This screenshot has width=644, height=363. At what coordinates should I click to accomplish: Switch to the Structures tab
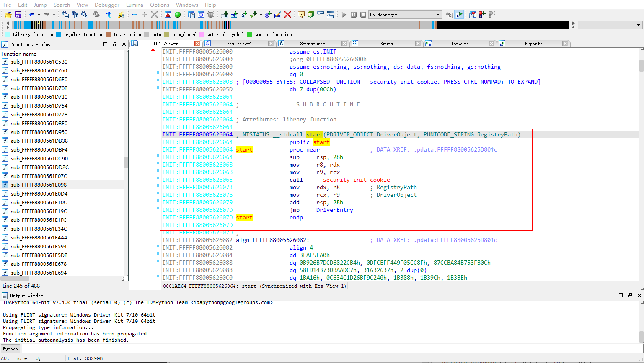313,44
